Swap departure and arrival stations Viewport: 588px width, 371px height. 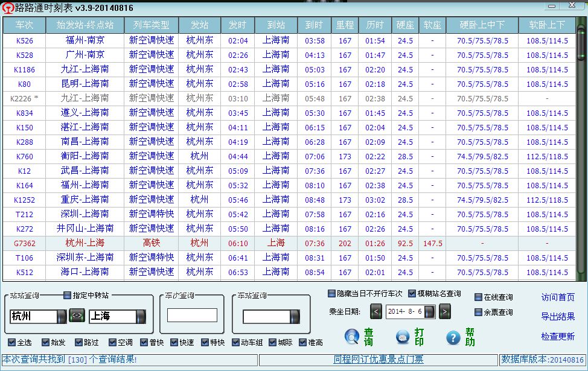coord(77,316)
